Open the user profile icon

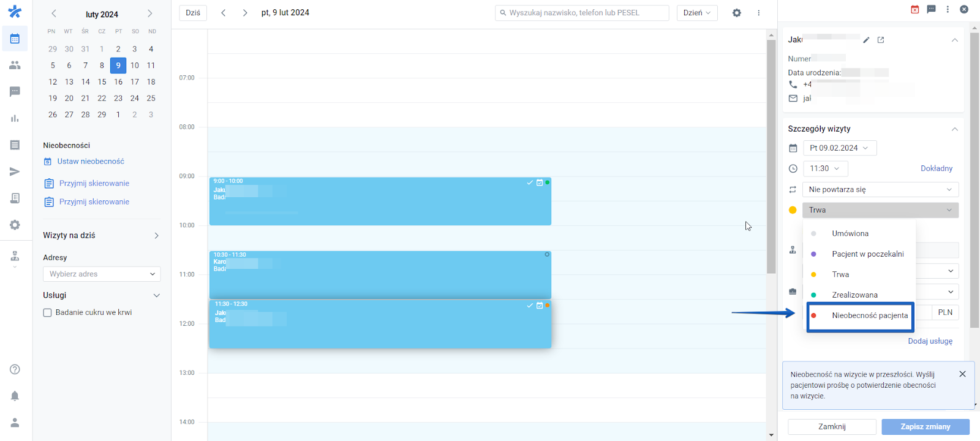pos(15,423)
